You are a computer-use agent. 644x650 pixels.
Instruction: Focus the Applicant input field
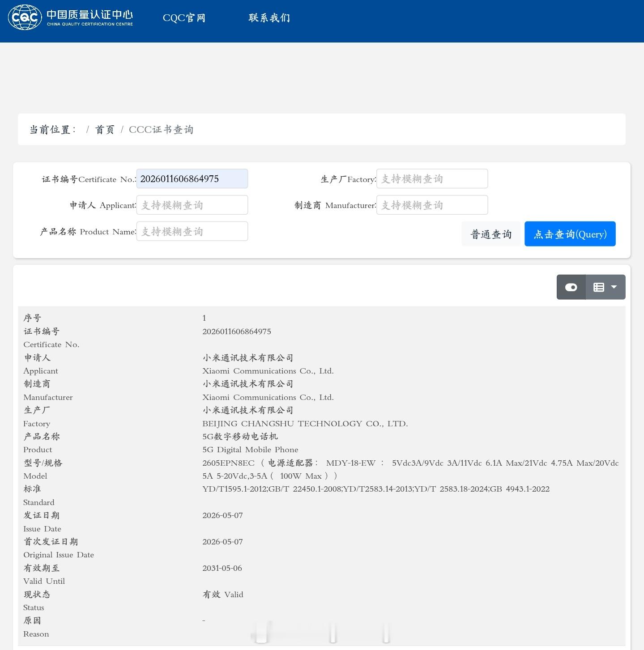[192, 205]
